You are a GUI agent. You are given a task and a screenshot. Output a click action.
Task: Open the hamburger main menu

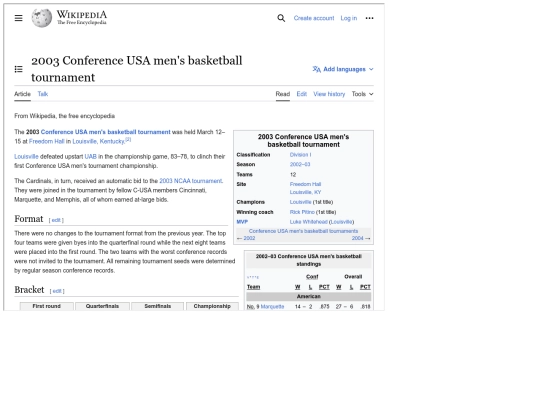pos(19,18)
